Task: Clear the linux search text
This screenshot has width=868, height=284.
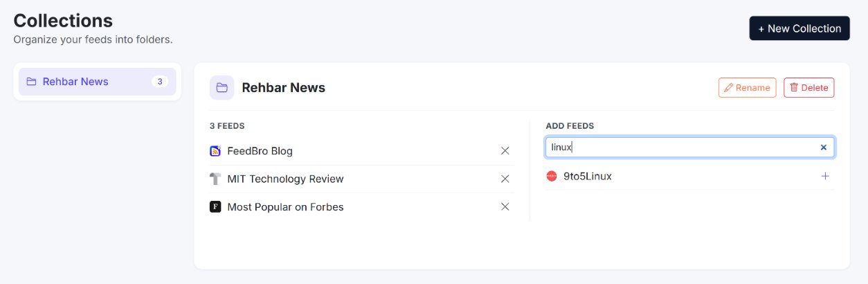Action: [x=824, y=147]
